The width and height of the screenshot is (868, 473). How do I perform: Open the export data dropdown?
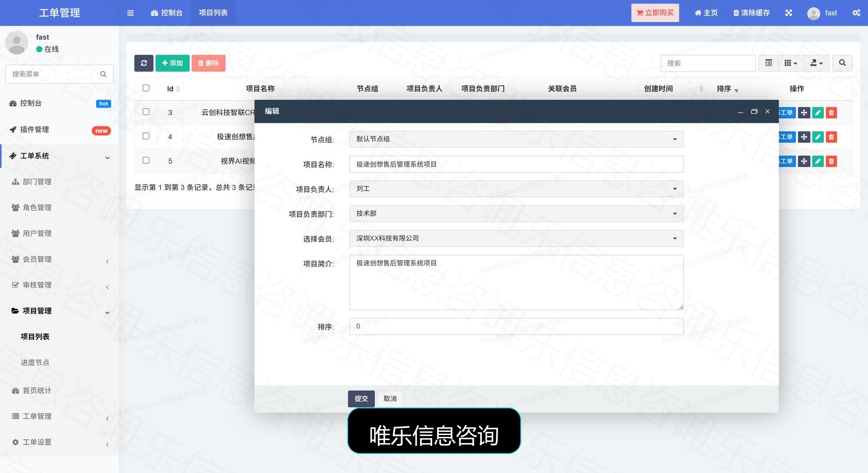click(816, 63)
